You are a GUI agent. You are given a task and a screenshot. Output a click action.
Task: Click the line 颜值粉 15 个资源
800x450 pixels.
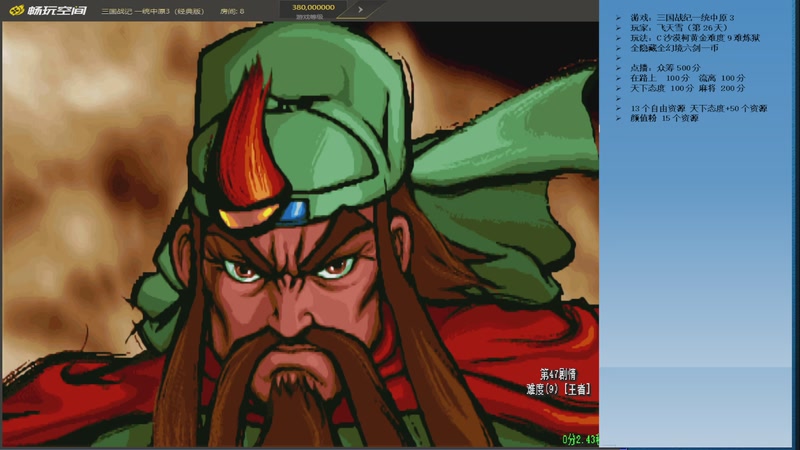(664, 118)
